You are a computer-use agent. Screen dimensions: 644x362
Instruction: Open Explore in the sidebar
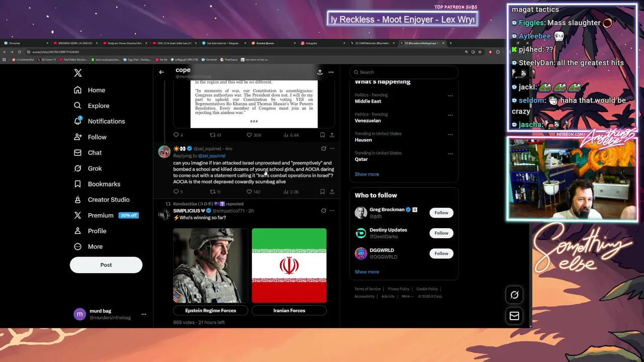click(92, 106)
